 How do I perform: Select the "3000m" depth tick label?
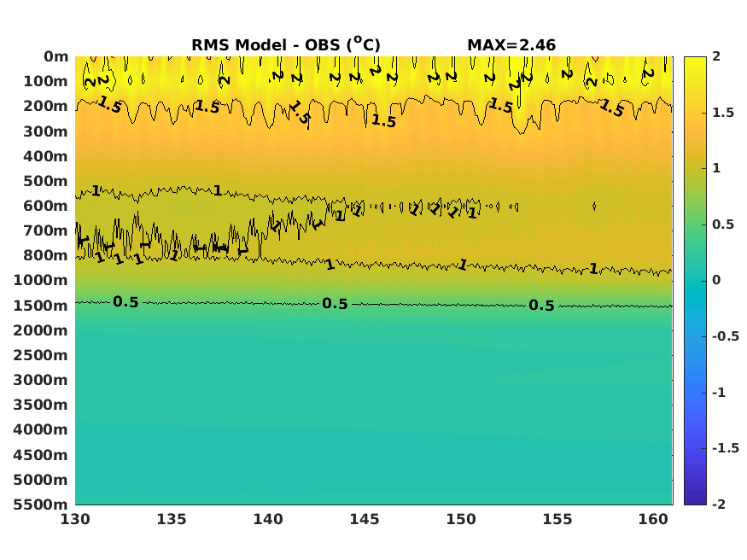[x=41, y=380]
